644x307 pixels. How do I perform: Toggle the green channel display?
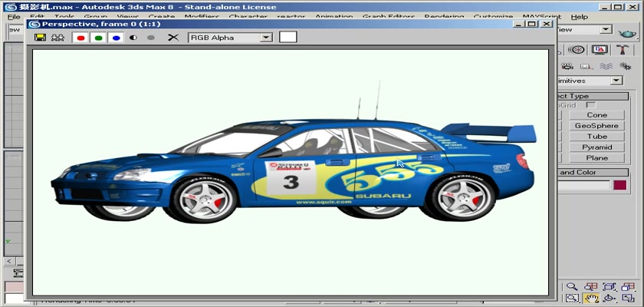tap(98, 38)
